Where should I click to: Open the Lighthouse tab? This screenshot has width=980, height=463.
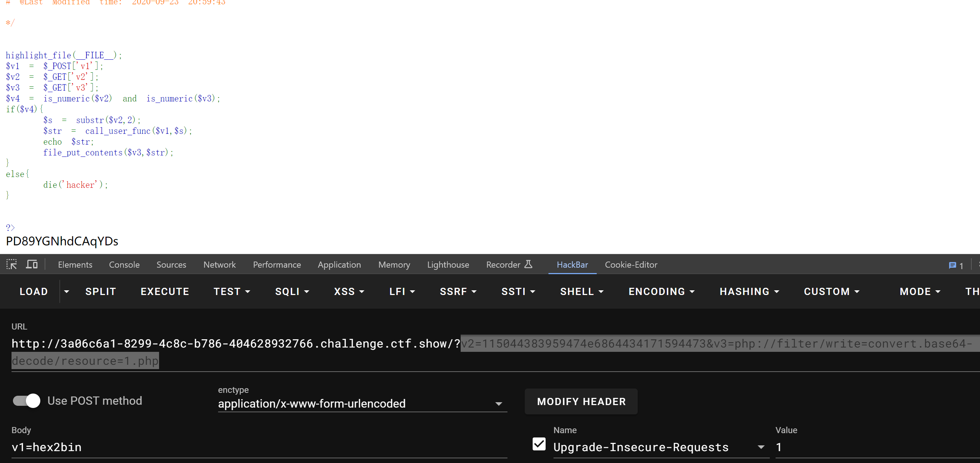point(448,264)
